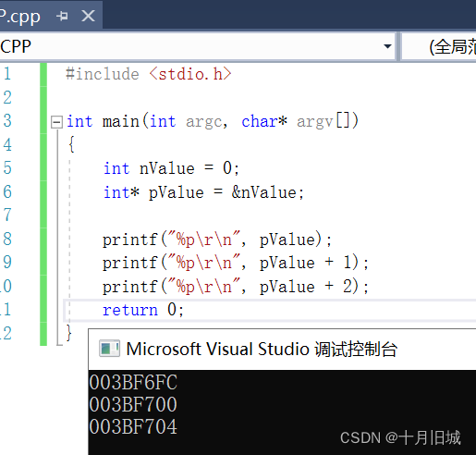
Task: Click the #include <stdio.h> line
Action: 149,74
